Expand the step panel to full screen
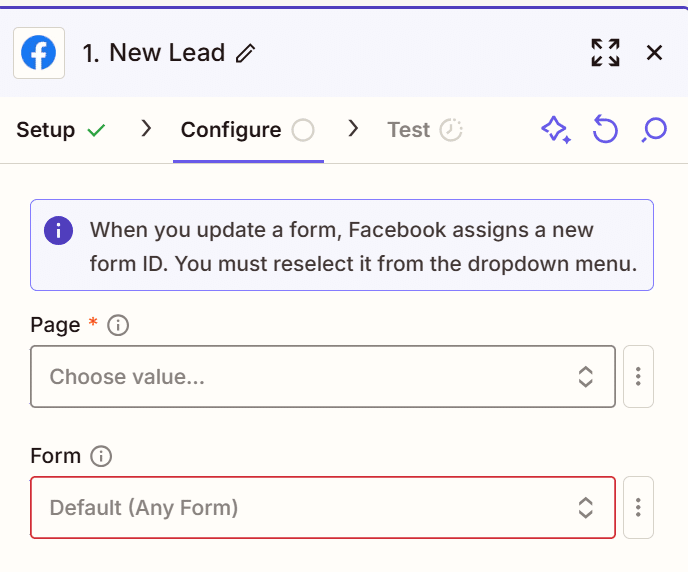The width and height of the screenshot is (688, 572). (x=605, y=53)
